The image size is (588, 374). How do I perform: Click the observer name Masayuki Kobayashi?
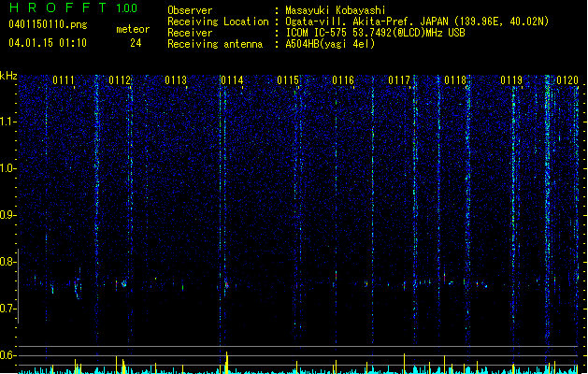tap(336, 10)
